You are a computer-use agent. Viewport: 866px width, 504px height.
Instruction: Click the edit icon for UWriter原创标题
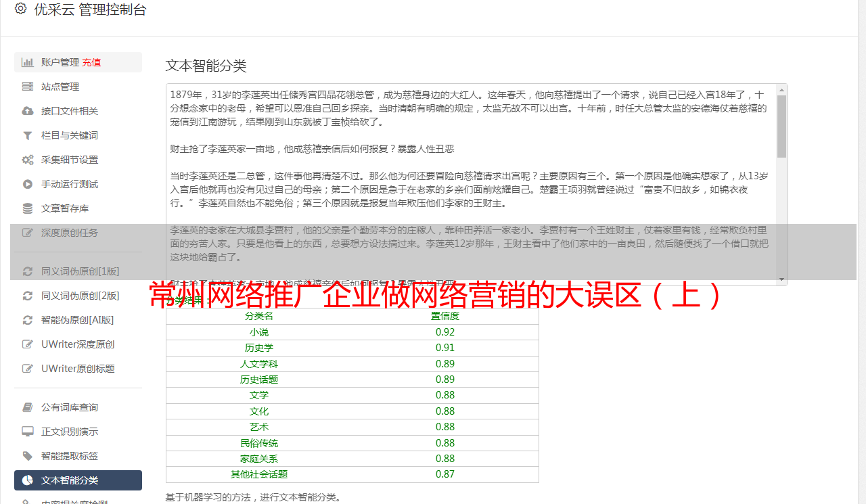[28, 369]
